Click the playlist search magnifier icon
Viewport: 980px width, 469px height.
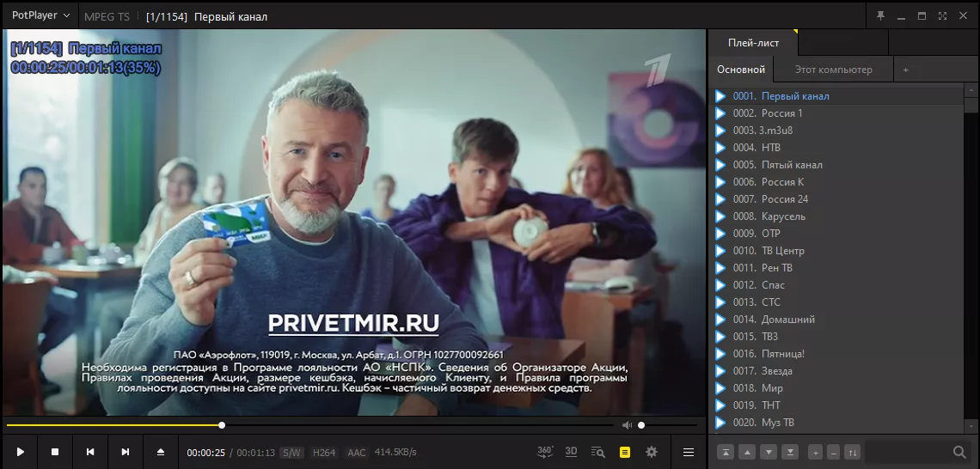959,452
